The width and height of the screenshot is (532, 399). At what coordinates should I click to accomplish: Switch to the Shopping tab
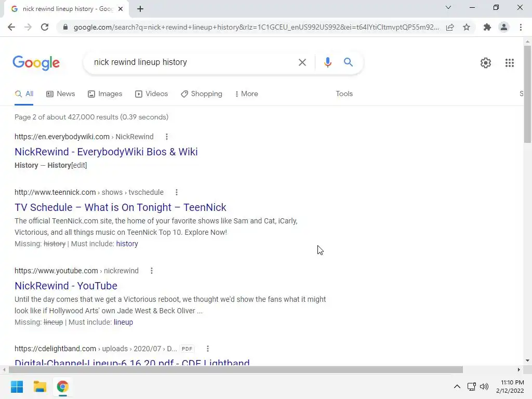point(202,94)
